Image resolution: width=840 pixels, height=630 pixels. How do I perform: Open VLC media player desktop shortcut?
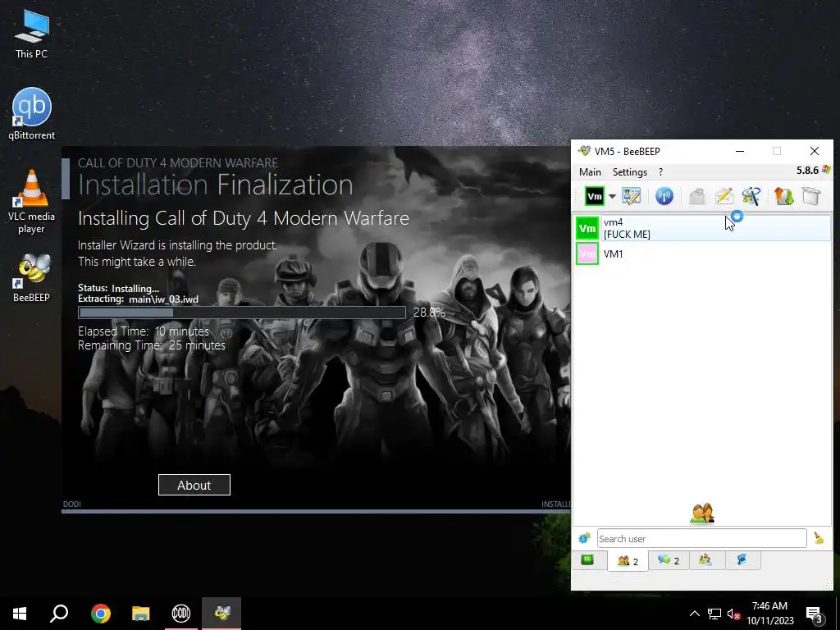(32, 202)
